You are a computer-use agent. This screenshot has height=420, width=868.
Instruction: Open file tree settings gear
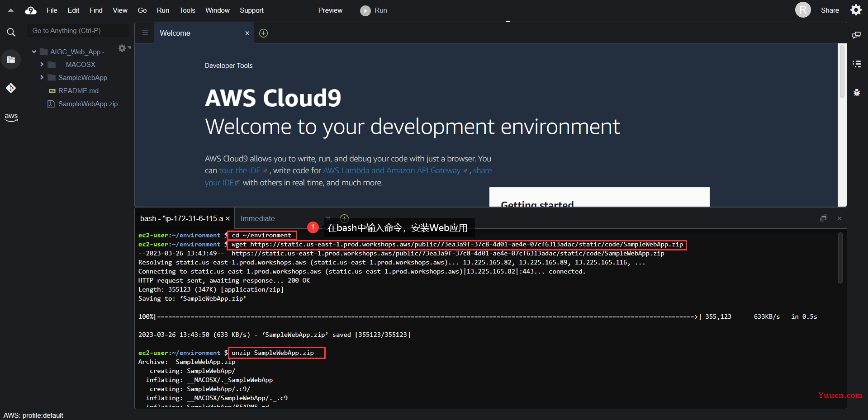[x=122, y=48]
